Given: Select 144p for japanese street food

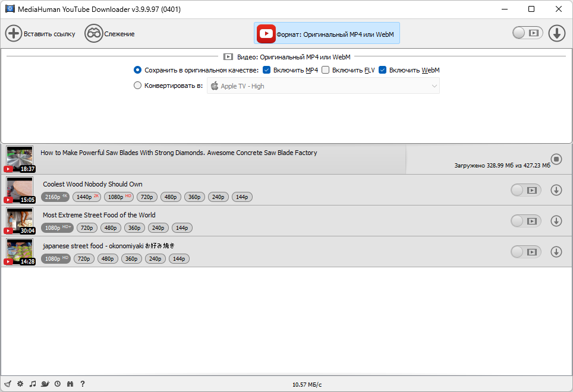Looking at the screenshot, I should click(179, 259).
